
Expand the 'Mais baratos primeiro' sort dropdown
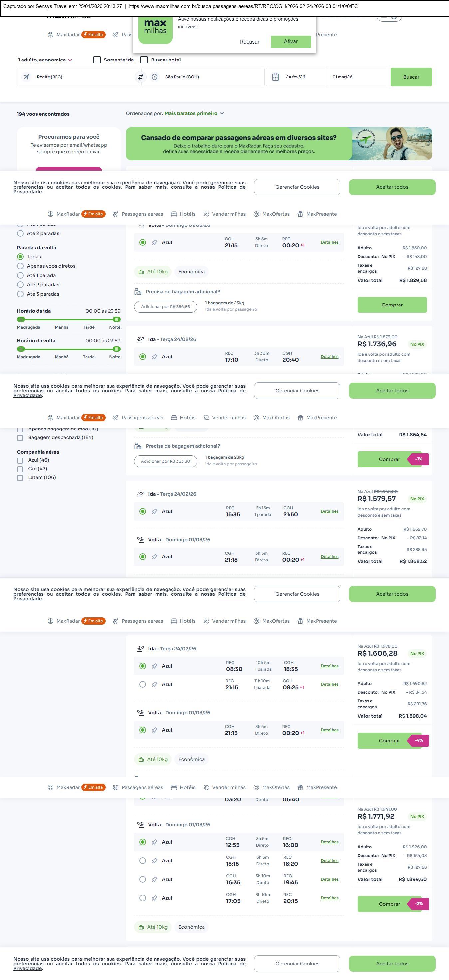point(194,113)
